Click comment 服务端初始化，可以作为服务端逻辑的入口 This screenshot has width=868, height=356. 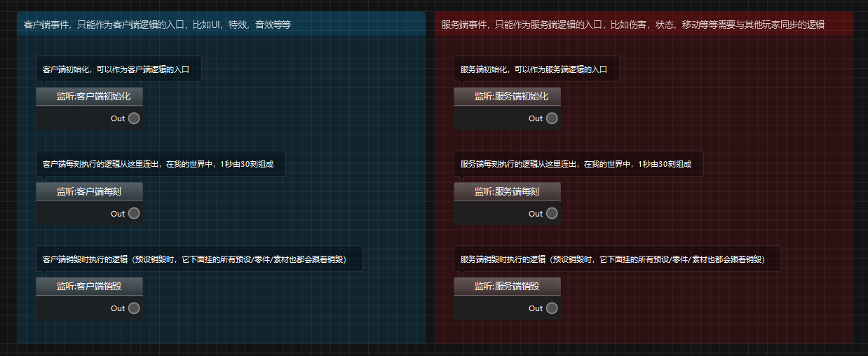536,69
